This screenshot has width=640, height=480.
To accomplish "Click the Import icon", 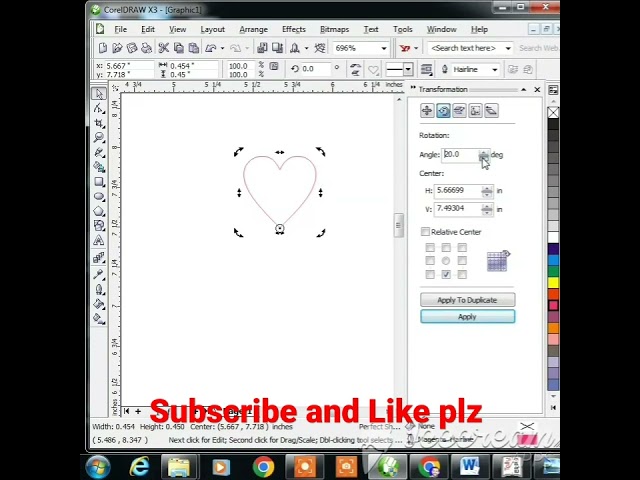I will click(262, 48).
